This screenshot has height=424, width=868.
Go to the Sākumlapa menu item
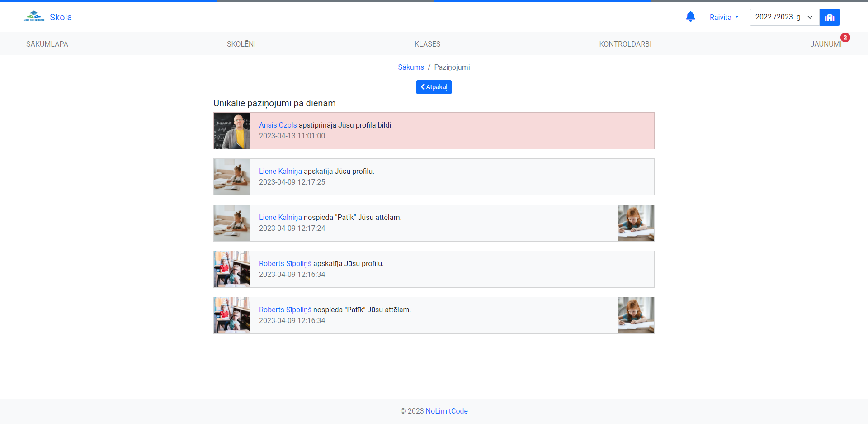click(47, 44)
